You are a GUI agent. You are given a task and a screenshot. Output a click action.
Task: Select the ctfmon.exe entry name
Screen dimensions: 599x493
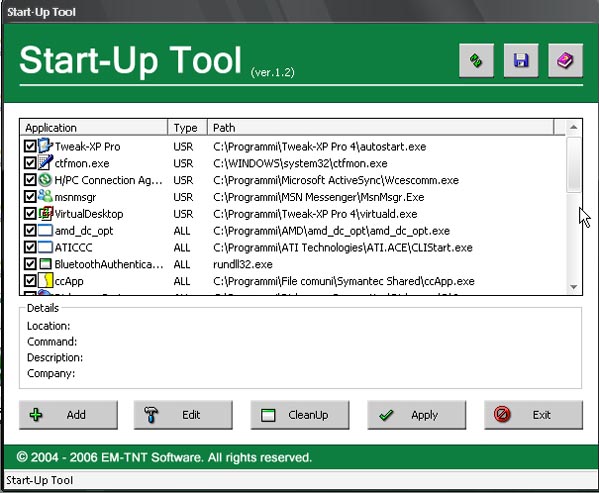(82, 163)
